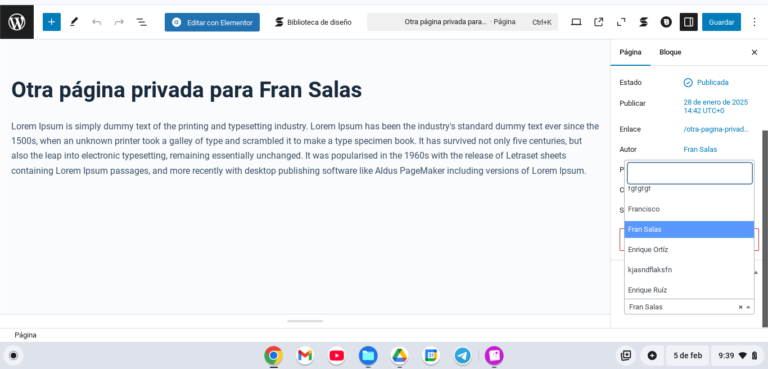Open YouTube from the shelf
This screenshot has width=768, height=369.
336,356
